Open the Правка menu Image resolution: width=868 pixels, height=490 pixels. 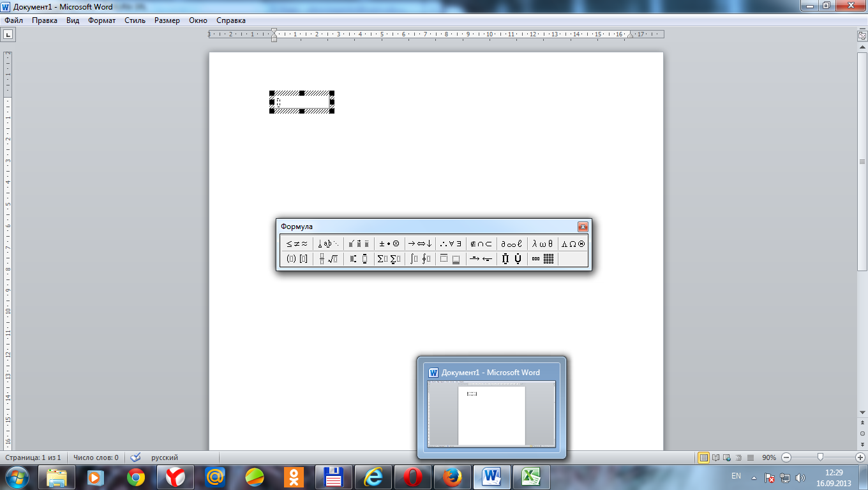(45, 20)
